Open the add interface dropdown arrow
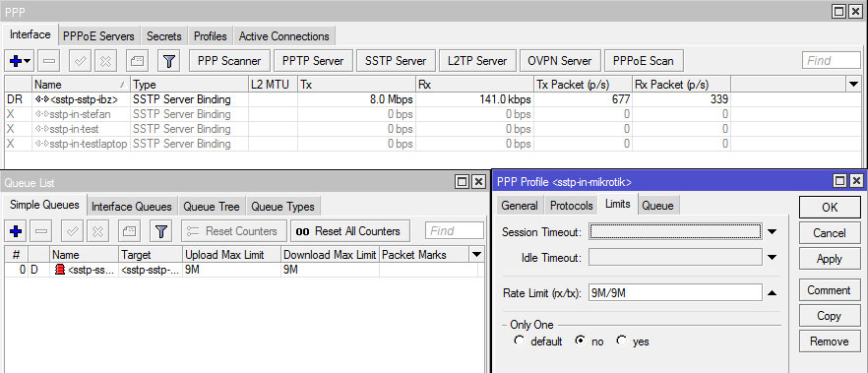Screen dimensions: 868x373 28,61
